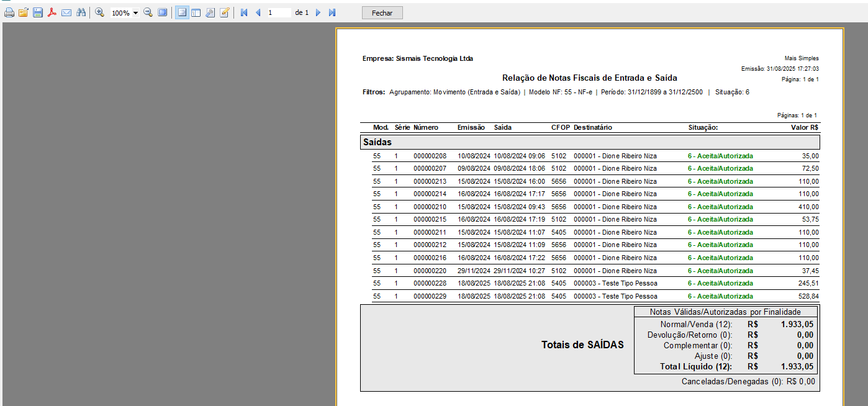This screenshot has height=406, width=868.
Task: Click the Print report icon
Action: pyautogui.click(x=9, y=12)
